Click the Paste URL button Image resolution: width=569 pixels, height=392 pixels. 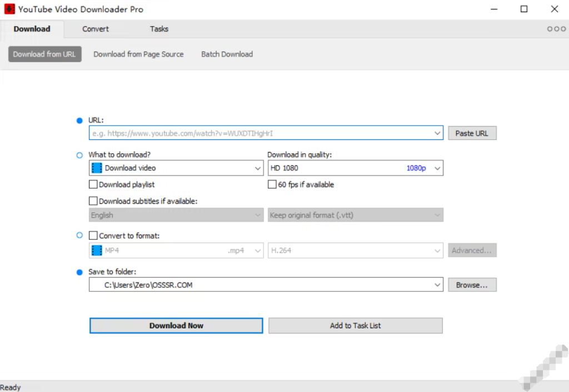(472, 133)
